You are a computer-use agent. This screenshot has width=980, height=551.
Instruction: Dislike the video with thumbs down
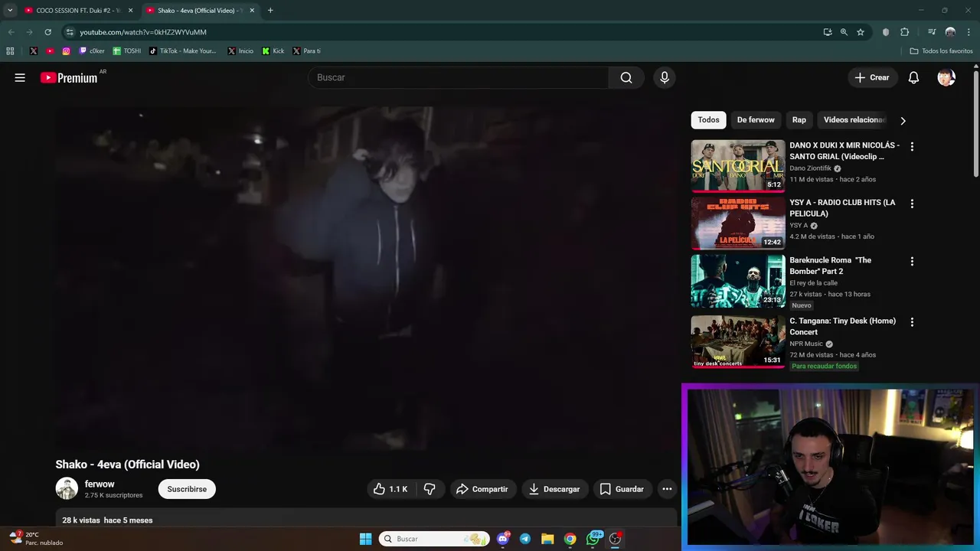(430, 489)
